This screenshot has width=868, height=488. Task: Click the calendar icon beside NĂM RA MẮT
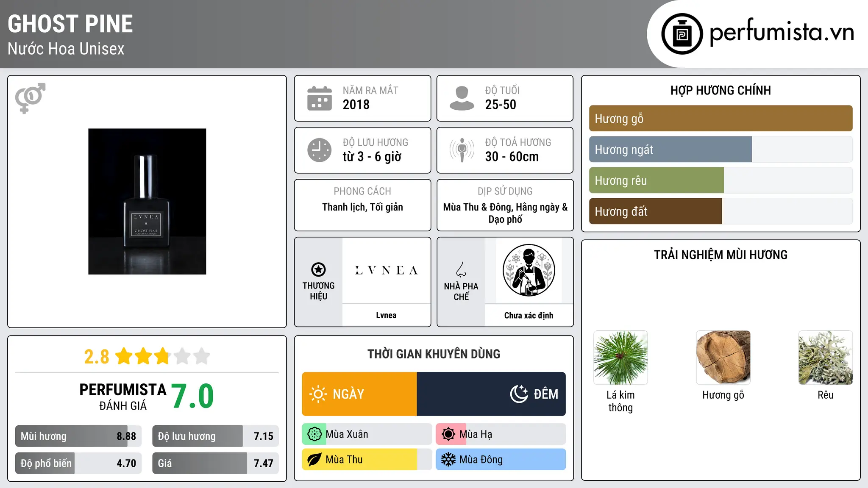click(320, 98)
